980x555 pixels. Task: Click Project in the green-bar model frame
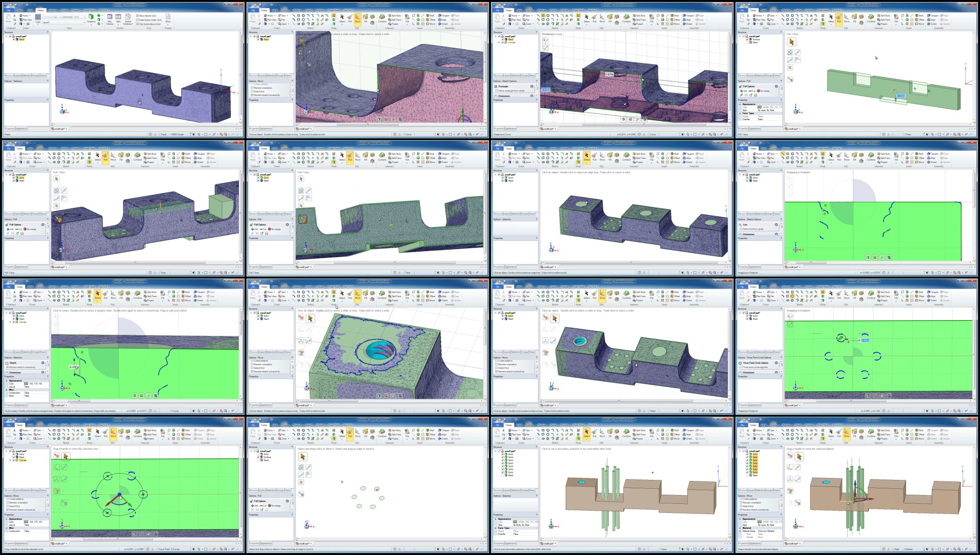[883, 24]
